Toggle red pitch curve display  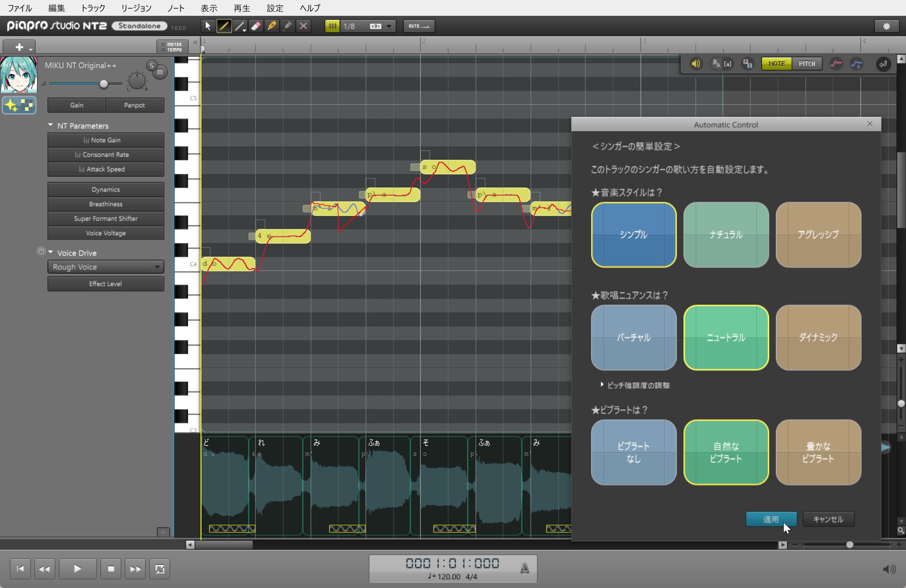[x=836, y=64]
